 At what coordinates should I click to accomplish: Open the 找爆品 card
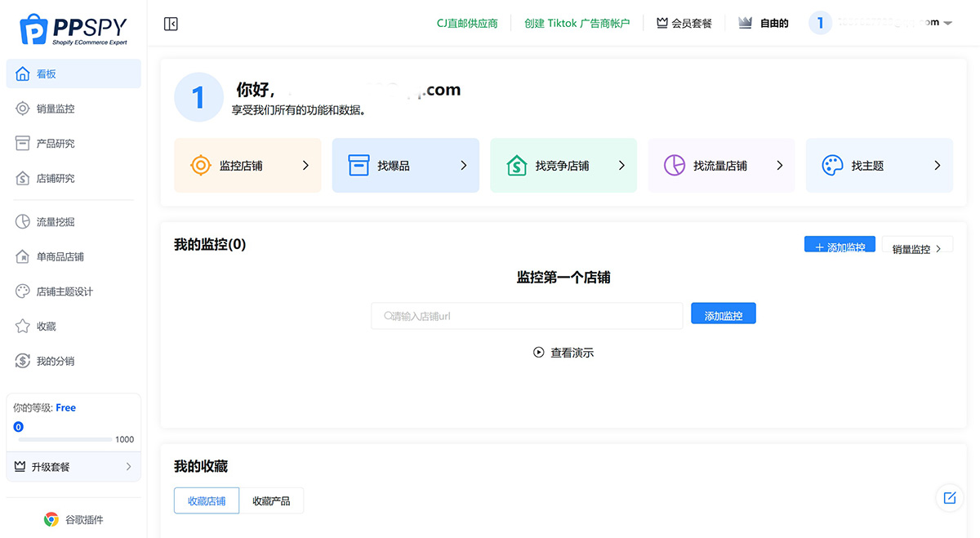point(405,166)
